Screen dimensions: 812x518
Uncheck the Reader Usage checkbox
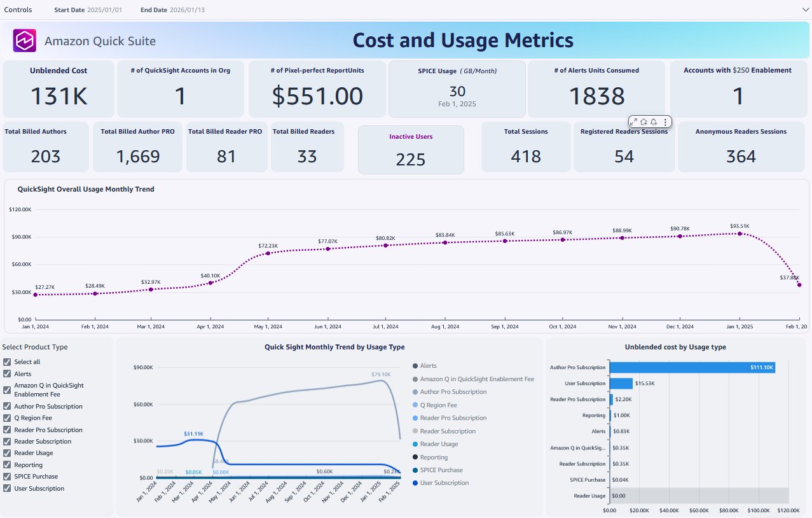pyautogui.click(x=7, y=453)
